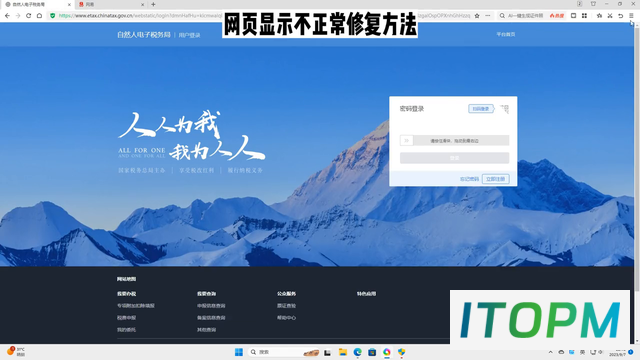This screenshot has width=640, height=360.
Task: Open the taskbar date and clock
Action: pyautogui.click(x=617, y=352)
